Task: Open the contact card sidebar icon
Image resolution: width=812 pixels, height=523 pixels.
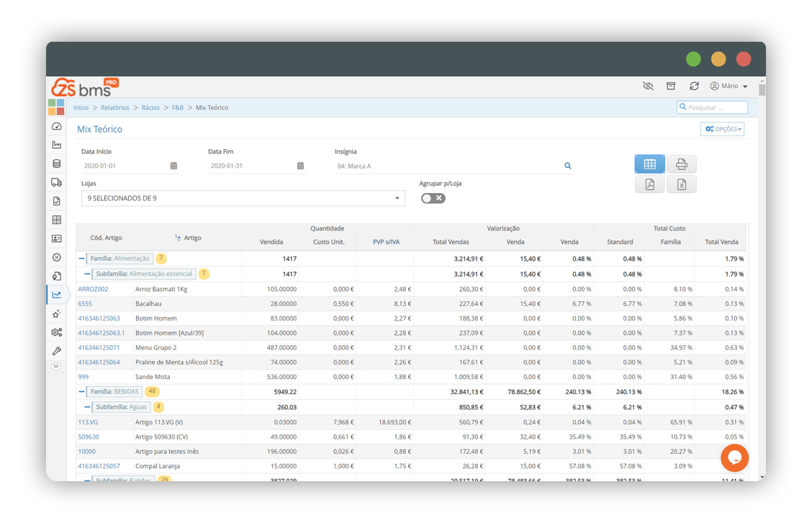Action: [x=57, y=238]
